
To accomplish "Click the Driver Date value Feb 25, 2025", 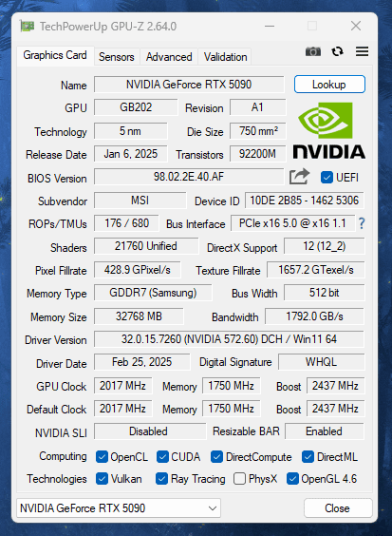I will [x=142, y=362].
